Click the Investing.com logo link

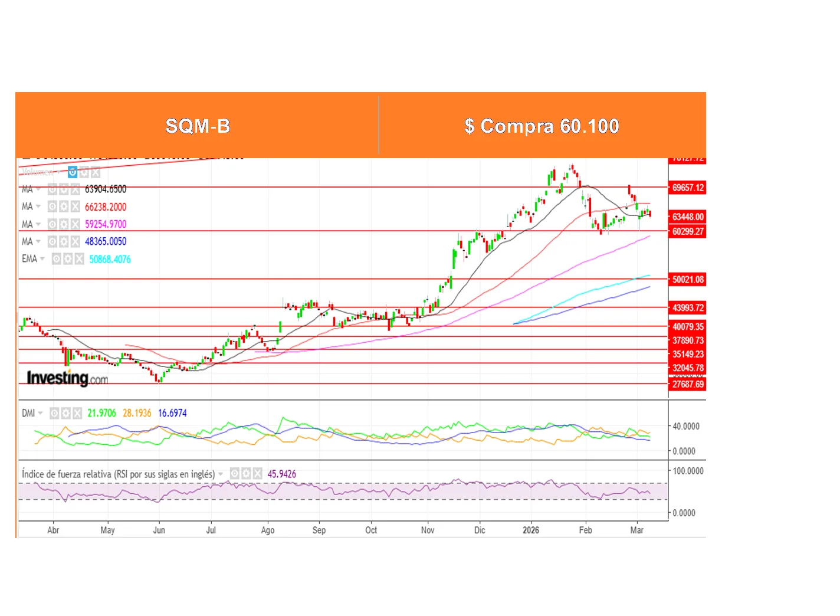pyautogui.click(x=67, y=378)
